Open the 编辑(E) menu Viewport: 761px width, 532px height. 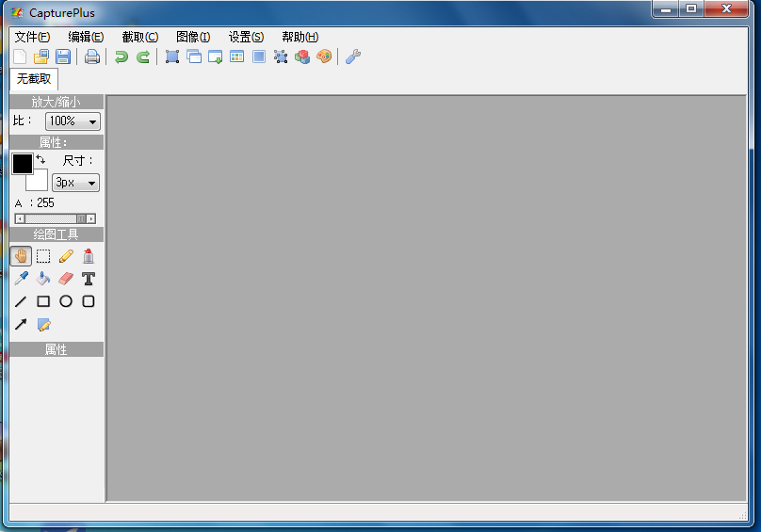pos(86,38)
